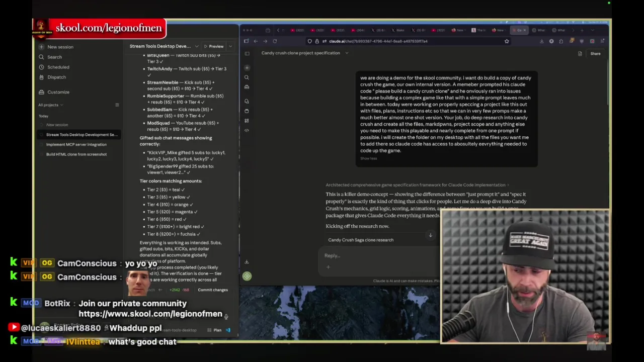This screenshot has height=362, width=644.
Task: Open Build HTML clone from screenshot session
Action: point(76,154)
